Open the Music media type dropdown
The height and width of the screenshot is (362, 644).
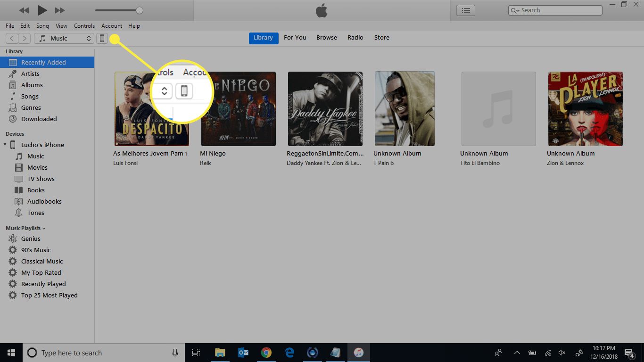point(64,39)
